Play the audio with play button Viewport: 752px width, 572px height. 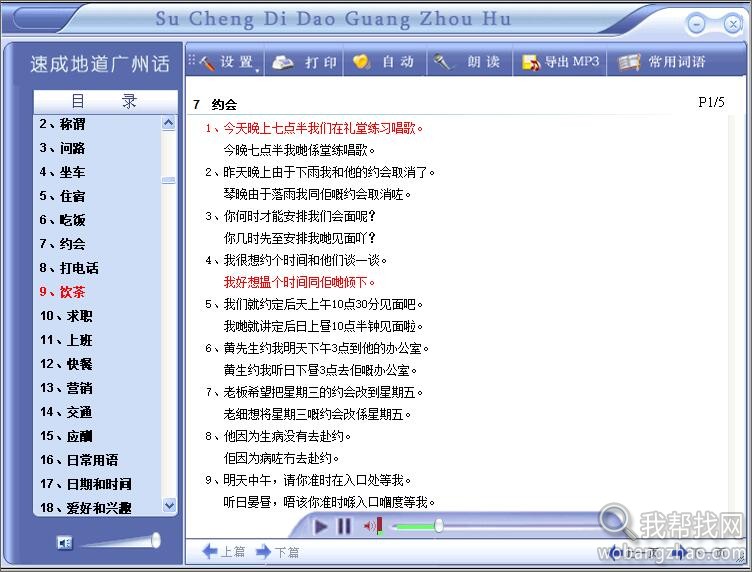tap(320, 526)
